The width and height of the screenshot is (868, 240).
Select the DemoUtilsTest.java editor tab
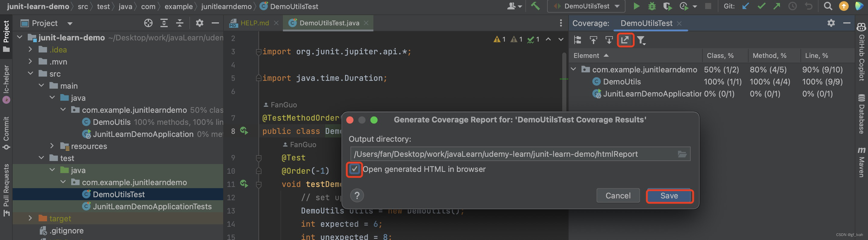329,23
